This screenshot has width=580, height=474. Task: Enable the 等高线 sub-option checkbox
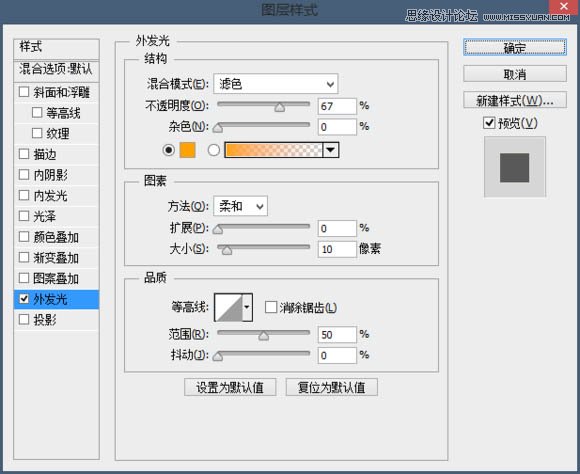37,112
